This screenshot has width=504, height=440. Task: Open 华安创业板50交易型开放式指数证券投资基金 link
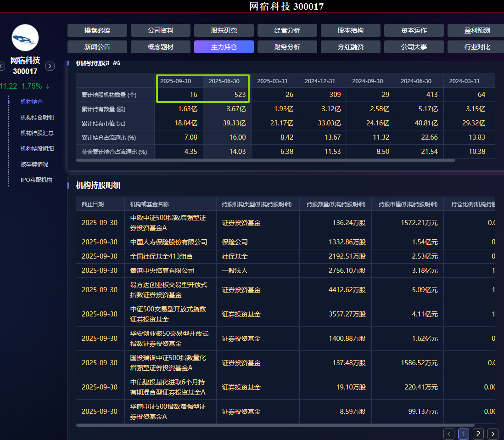[169, 338]
